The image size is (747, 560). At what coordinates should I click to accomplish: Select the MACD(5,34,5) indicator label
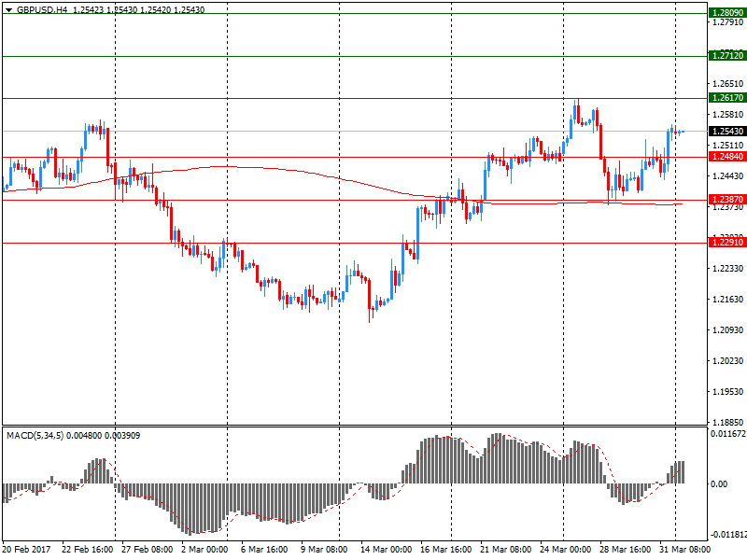[35, 435]
